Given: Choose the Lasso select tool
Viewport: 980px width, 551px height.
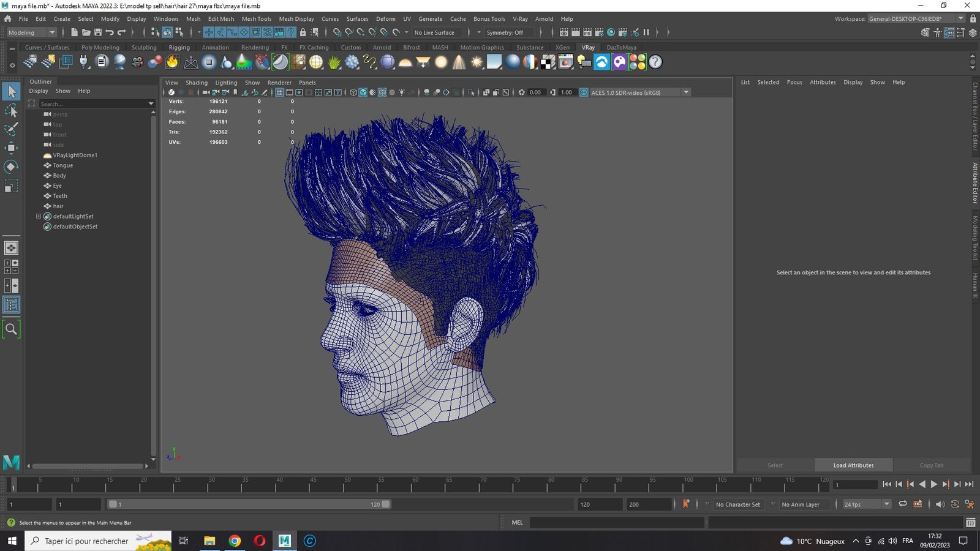Looking at the screenshot, I should point(11,110).
